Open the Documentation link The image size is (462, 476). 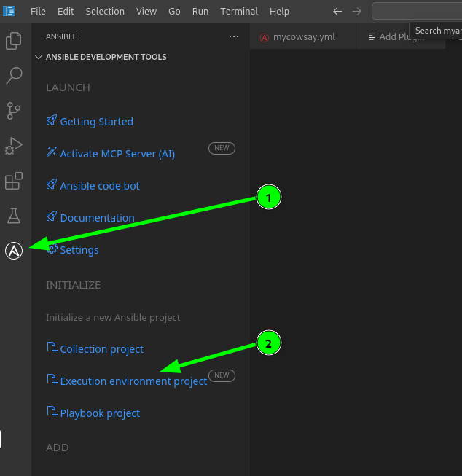coord(97,218)
